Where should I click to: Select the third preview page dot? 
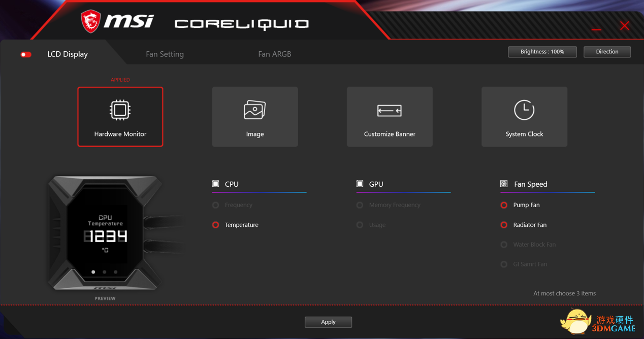pos(116,272)
